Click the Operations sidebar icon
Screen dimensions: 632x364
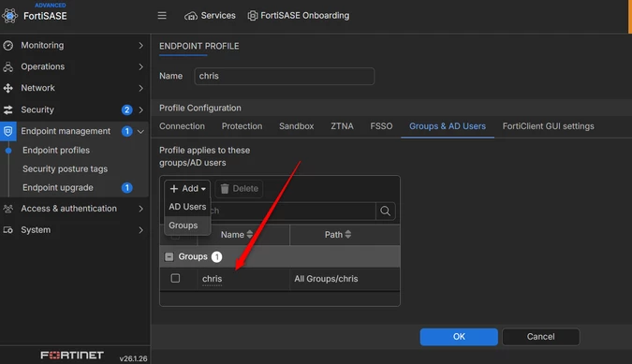[8, 66]
